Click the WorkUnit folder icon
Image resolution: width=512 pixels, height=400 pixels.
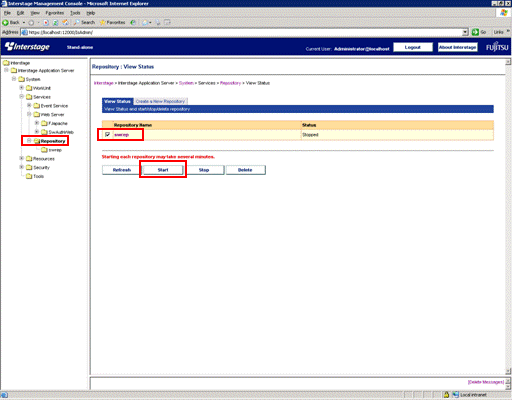click(29, 88)
